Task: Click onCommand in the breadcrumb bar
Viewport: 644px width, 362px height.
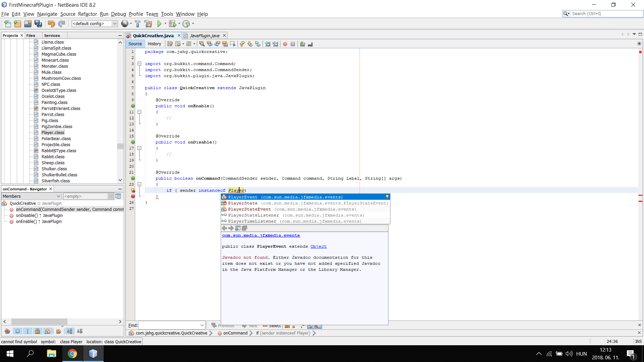Action: 235,333
